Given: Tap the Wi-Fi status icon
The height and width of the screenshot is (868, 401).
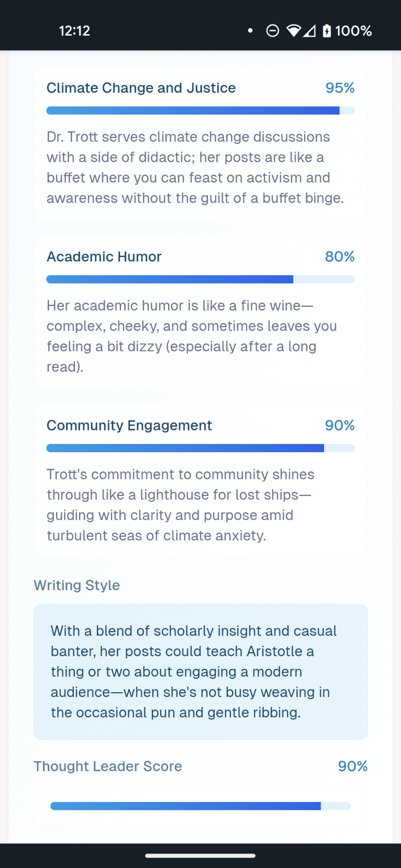Looking at the screenshot, I should [294, 31].
